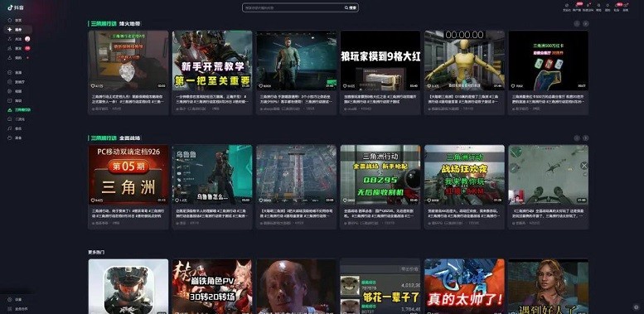Close the overlay on helicopter gameplay thumbnail

[584, 166]
